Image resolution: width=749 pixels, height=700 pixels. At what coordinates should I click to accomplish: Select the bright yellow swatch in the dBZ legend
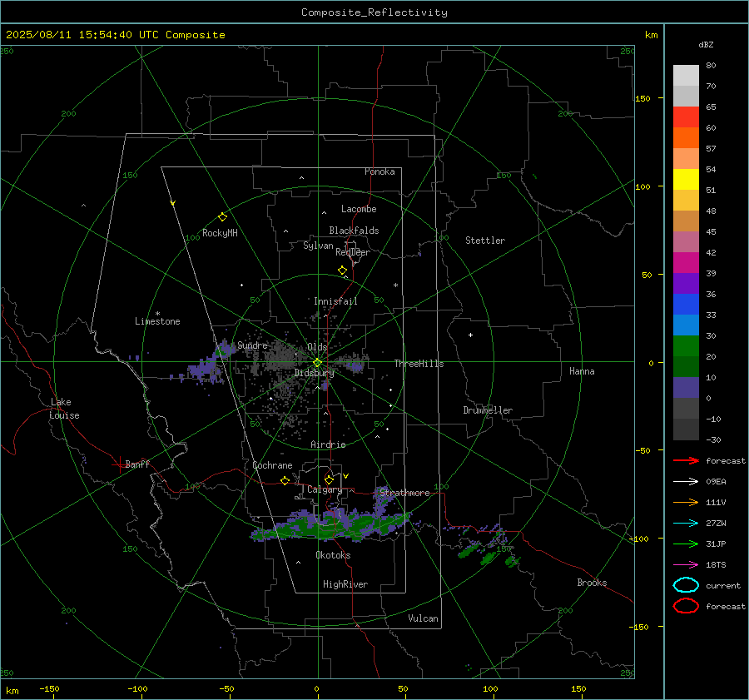tap(686, 180)
